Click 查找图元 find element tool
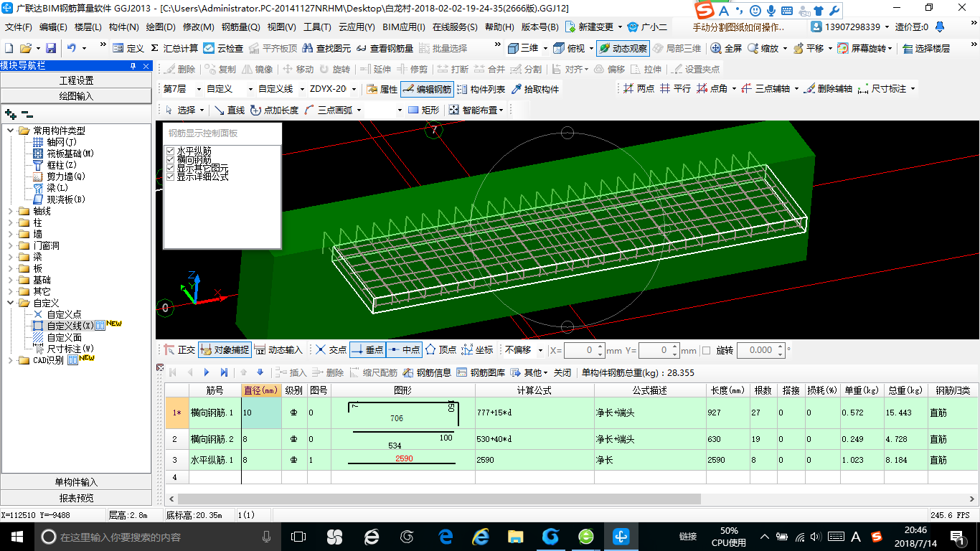The image size is (980, 551). (326, 48)
